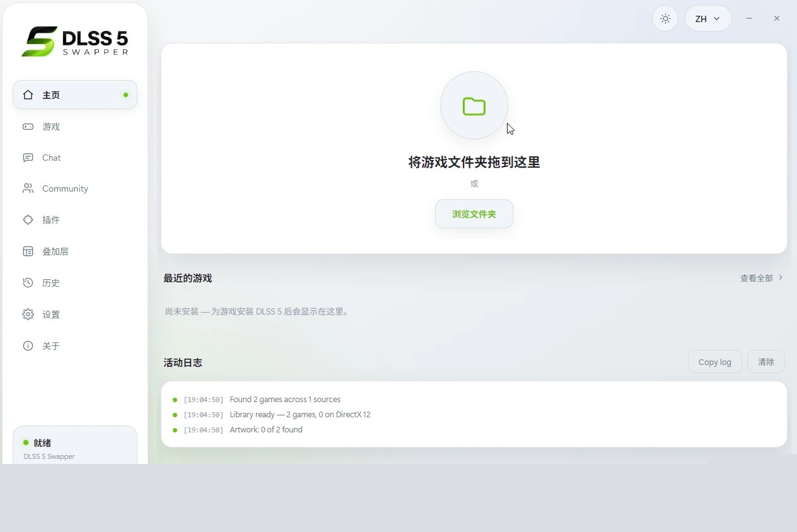Click the DLSS 5 Swapper logo

75,42
